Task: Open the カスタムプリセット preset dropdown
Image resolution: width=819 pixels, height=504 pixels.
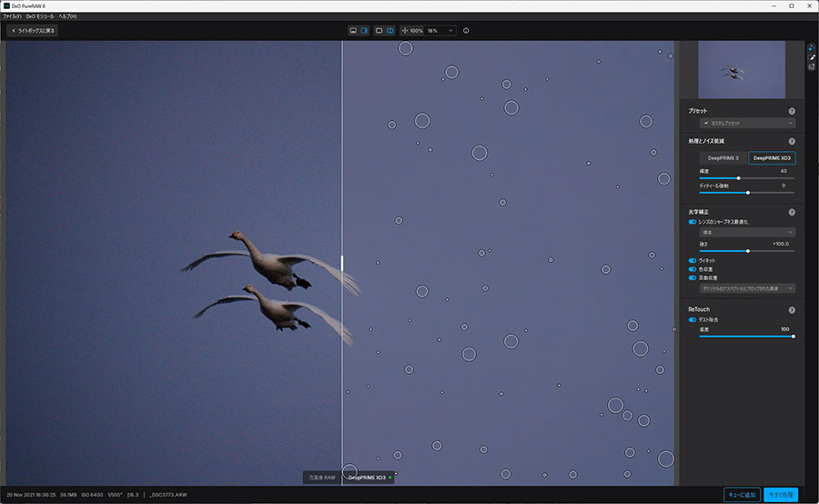Action: [747, 123]
